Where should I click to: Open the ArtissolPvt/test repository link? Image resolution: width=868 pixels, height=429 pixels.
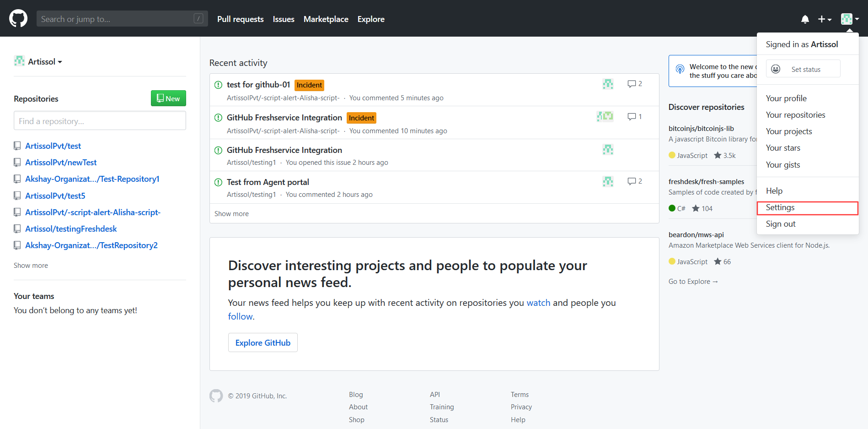(53, 146)
